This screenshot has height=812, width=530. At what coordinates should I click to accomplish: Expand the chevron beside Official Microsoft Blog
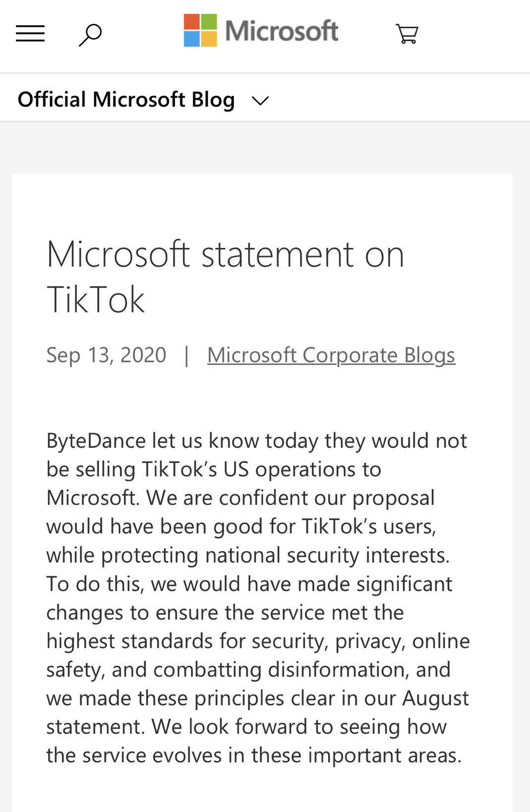(260, 101)
